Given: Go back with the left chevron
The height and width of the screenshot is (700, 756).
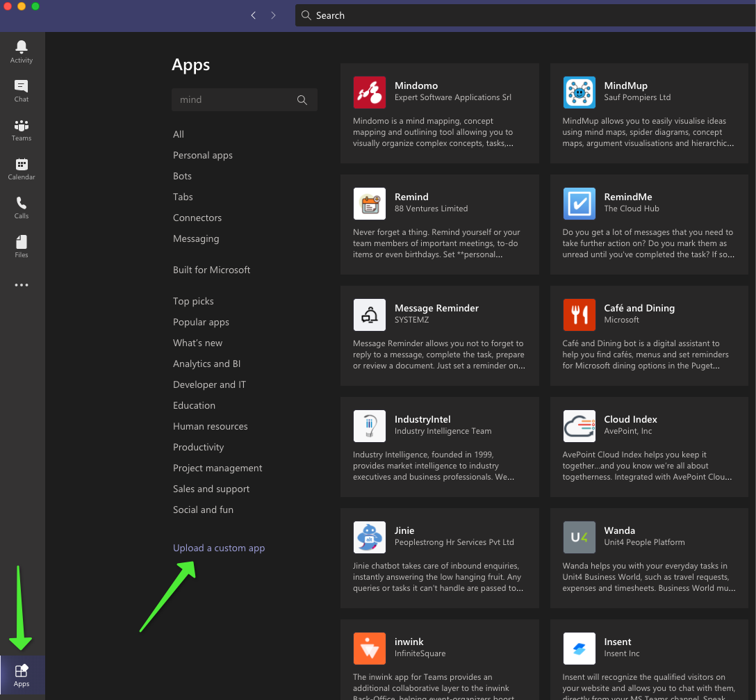Looking at the screenshot, I should click(x=254, y=15).
